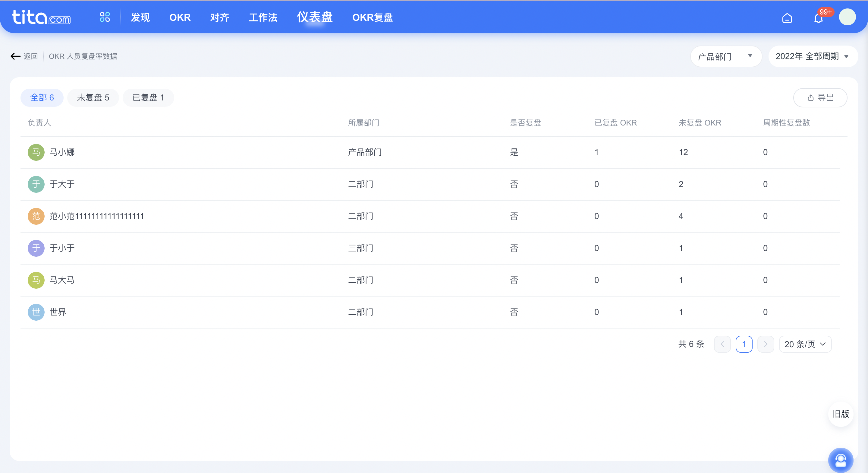Screen dimensions: 868x473
Task: Go to home via house icon
Action: 787,18
